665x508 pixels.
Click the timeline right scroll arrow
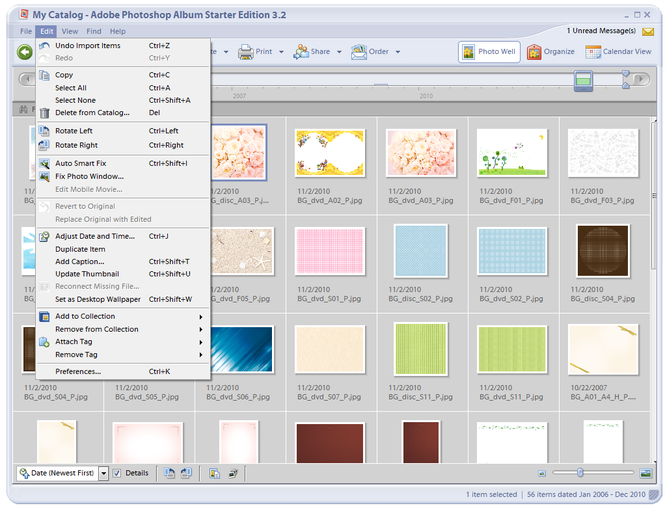coord(641,79)
